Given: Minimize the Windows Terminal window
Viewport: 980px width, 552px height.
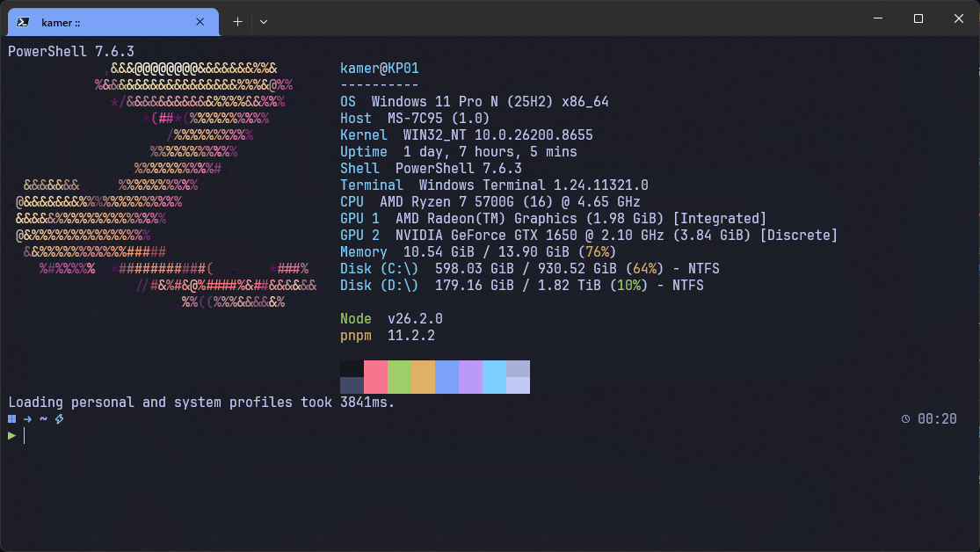Looking at the screenshot, I should (878, 18).
